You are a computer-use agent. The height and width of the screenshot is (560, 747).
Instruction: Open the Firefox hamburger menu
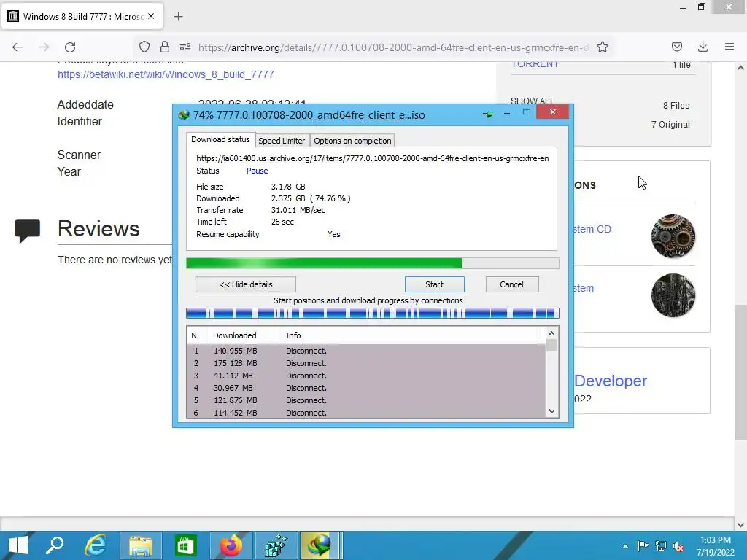click(729, 47)
